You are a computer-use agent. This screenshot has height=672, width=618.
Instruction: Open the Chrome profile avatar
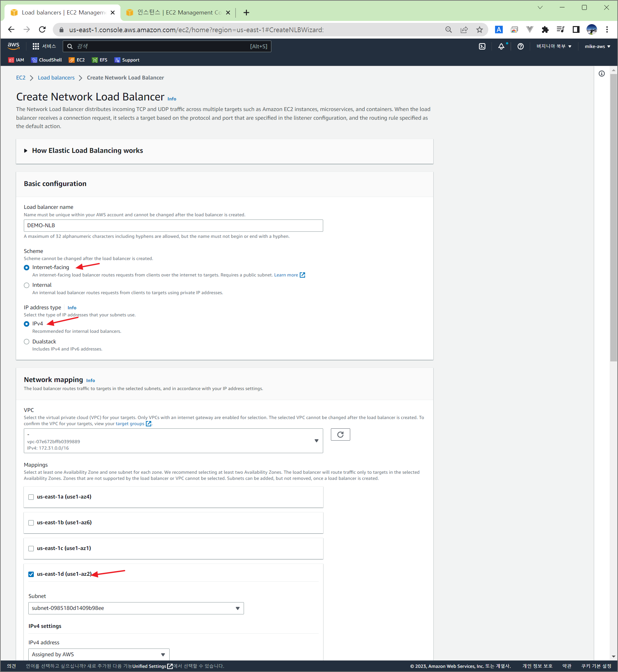[591, 30]
